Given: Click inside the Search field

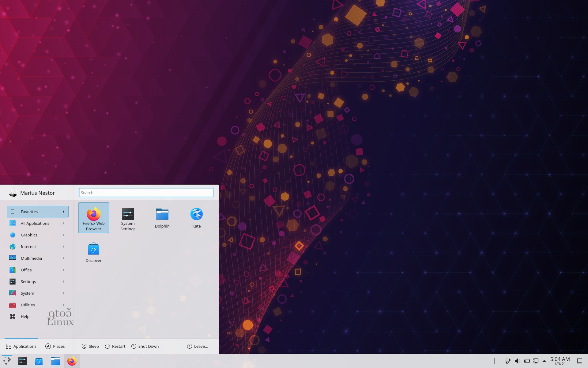Looking at the screenshot, I should coord(146,193).
